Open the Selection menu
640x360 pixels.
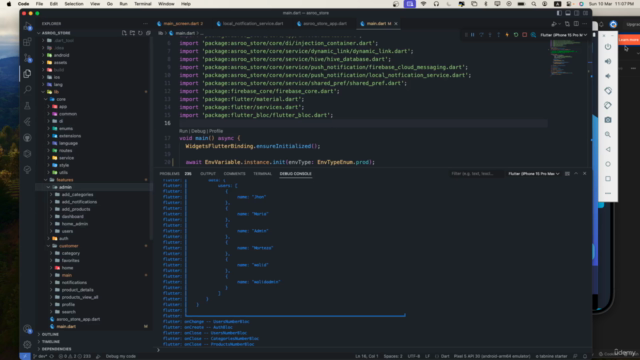74,4
